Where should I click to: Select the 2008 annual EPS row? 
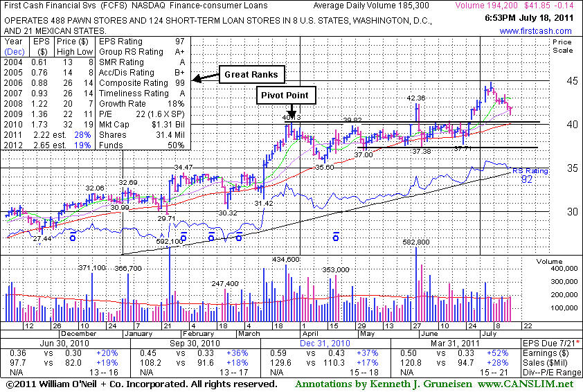48,104
